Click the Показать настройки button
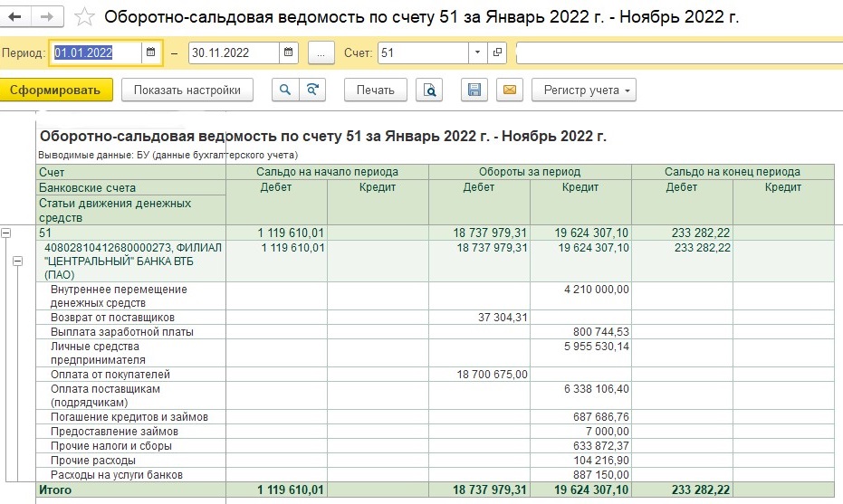The height and width of the screenshot is (504, 843). [187, 90]
